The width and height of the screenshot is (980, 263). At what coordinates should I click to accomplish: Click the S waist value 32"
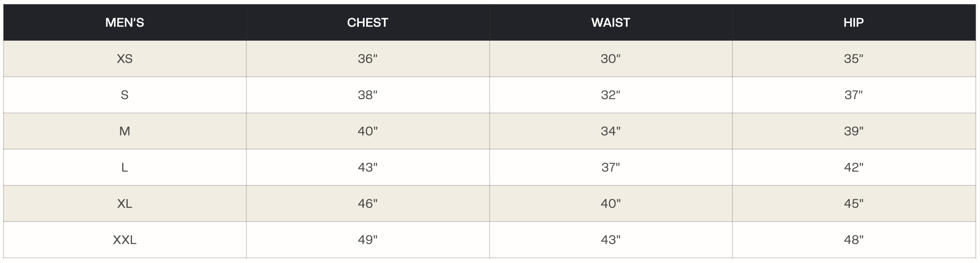tap(610, 95)
